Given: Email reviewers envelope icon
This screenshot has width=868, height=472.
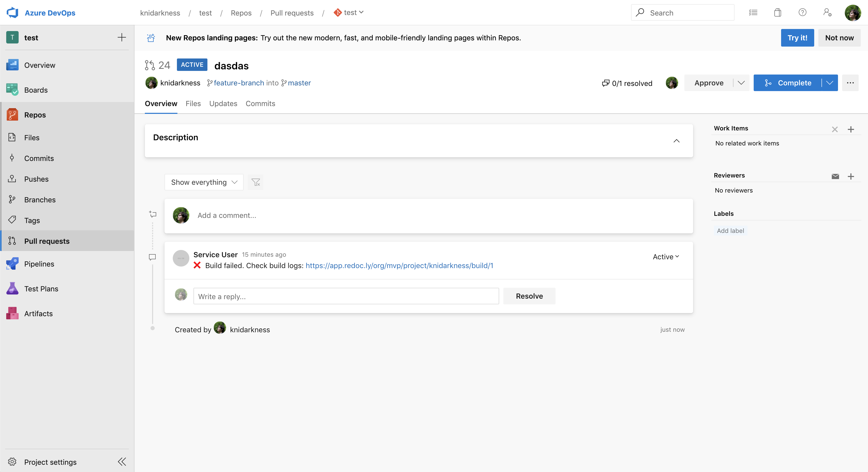Looking at the screenshot, I should pos(835,176).
